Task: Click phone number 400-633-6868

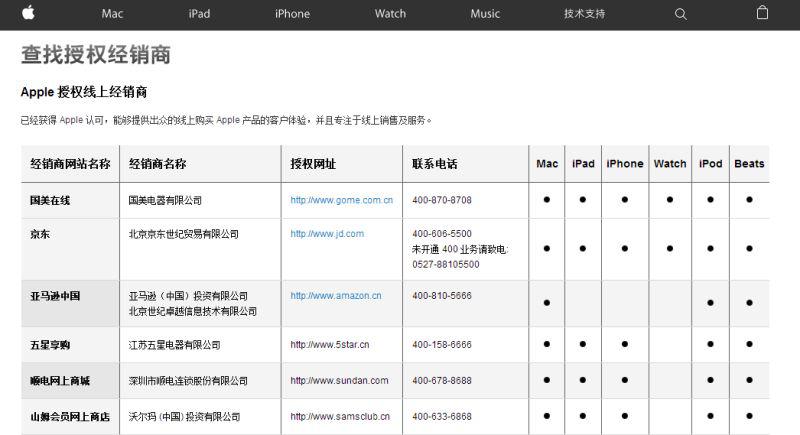Action: (x=442, y=416)
